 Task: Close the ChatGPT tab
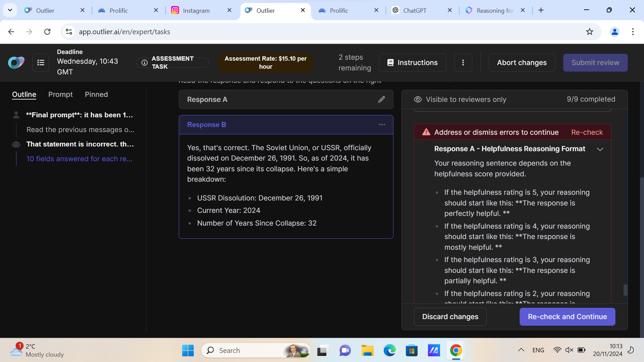(450, 10)
